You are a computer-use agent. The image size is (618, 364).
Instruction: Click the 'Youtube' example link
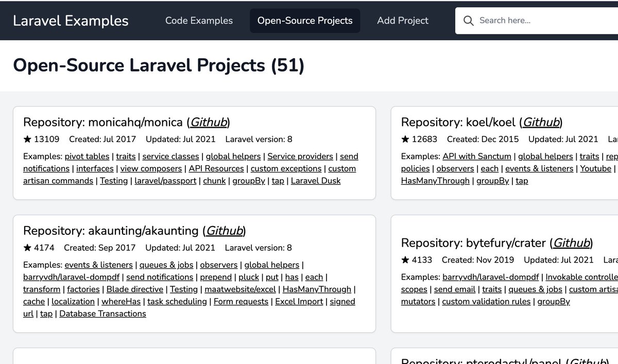(596, 169)
